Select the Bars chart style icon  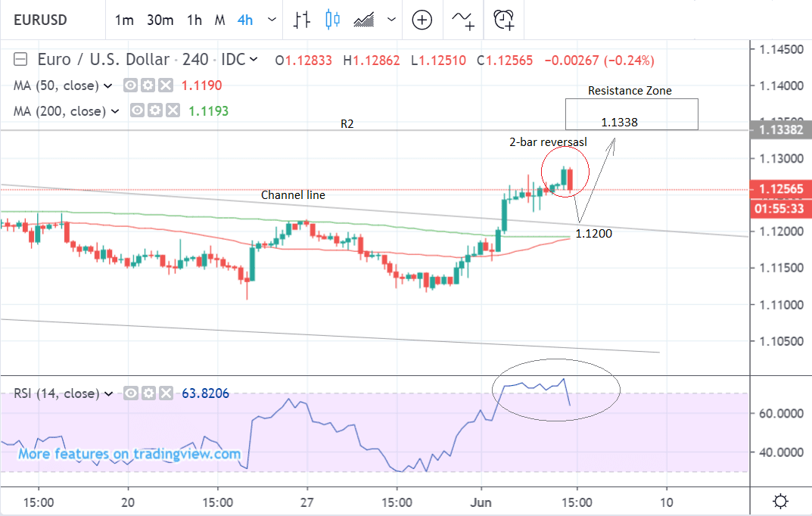302,20
